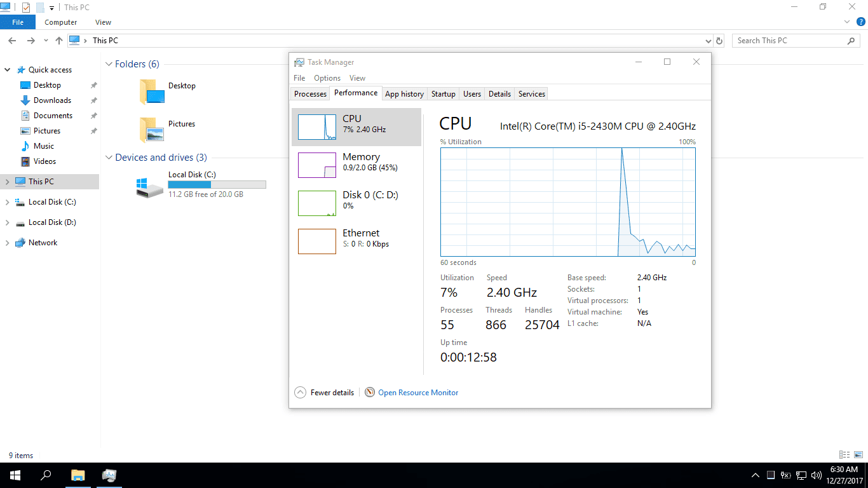Click the Fewer details label

(332, 393)
